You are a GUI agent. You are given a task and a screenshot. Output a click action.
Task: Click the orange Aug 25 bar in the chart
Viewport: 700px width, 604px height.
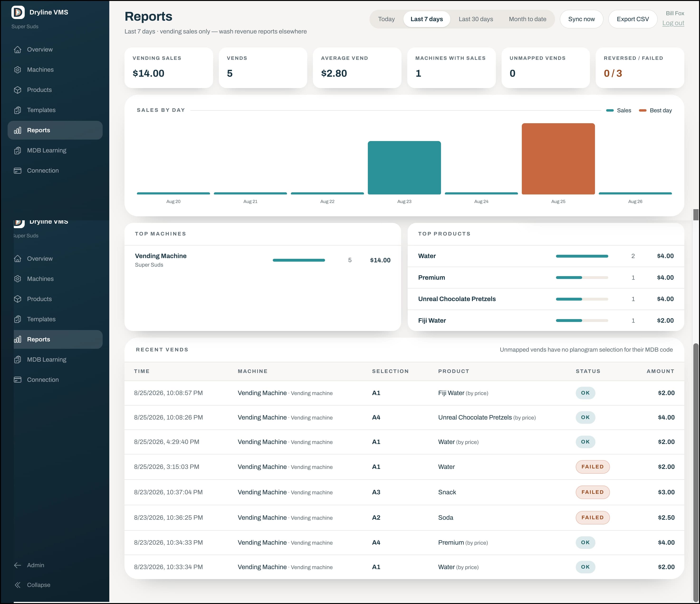[558, 159]
